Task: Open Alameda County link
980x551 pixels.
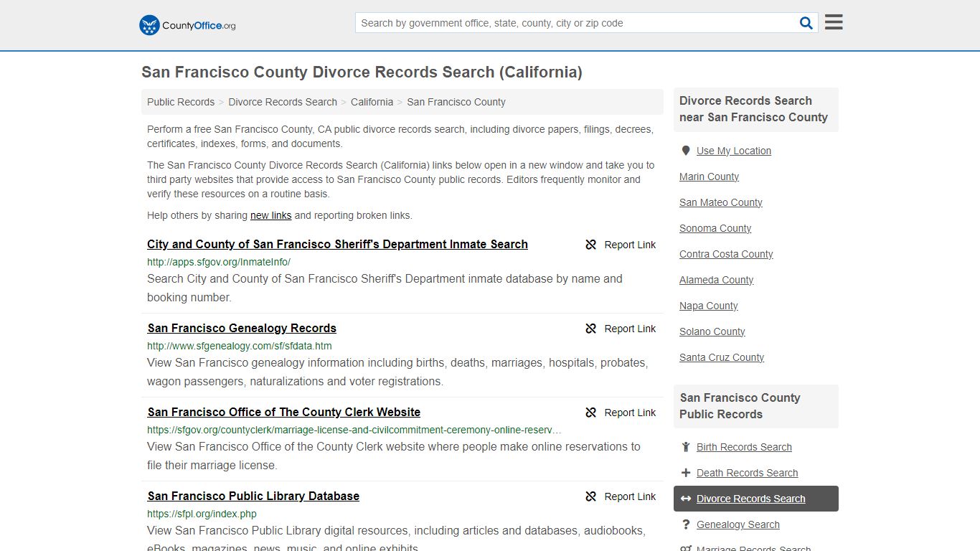Action: coord(717,280)
